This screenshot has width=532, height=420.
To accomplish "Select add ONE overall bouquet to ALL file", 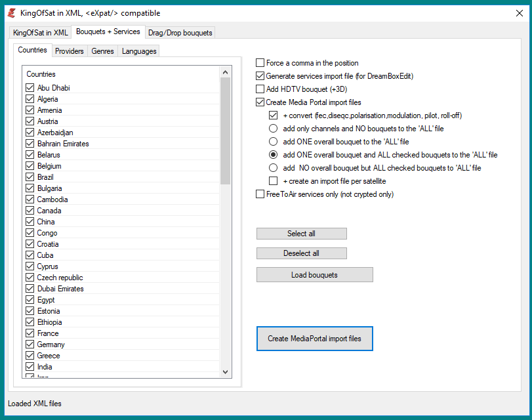I will (x=273, y=142).
